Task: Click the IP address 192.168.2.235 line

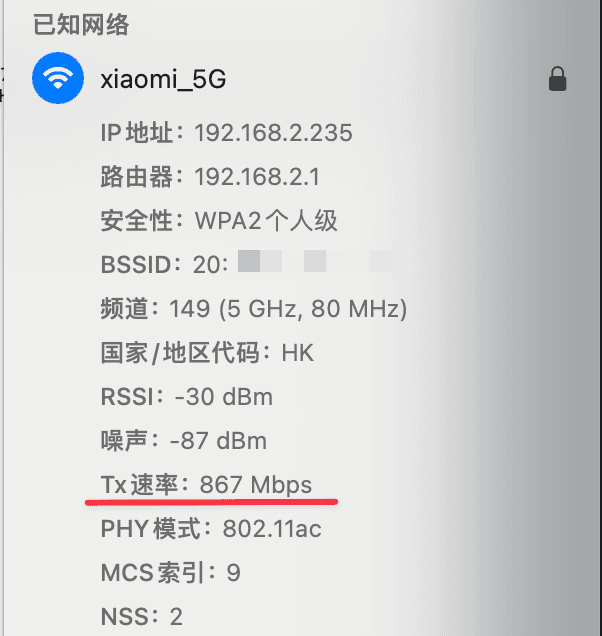Action: point(226,133)
